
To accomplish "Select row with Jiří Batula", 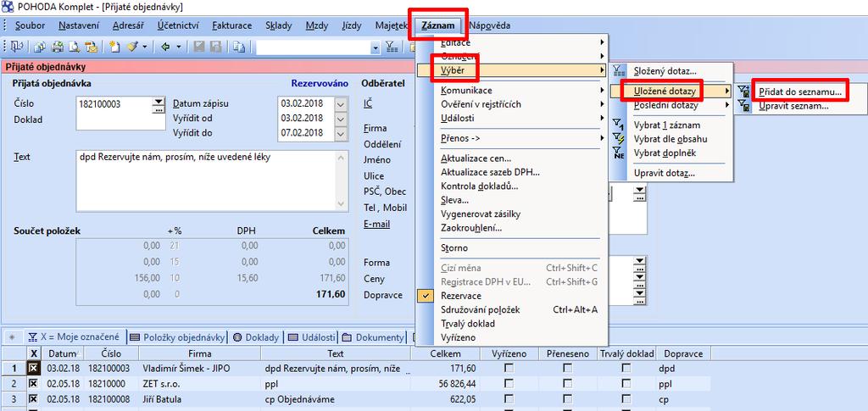I will pos(355,399).
